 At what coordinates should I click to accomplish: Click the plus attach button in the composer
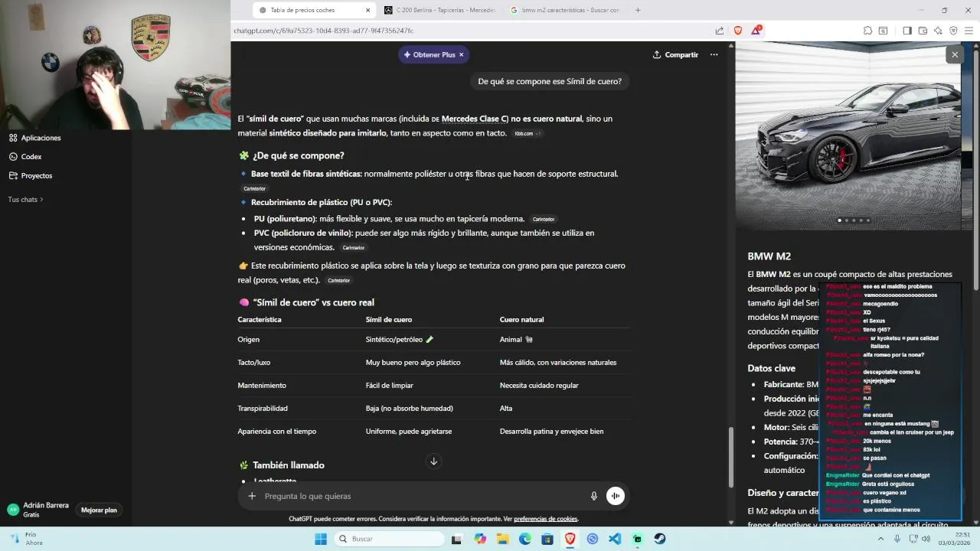(x=252, y=496)
